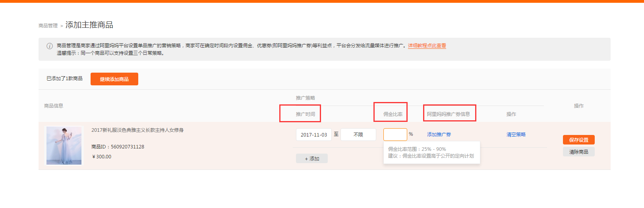Click the 商品信息 column header
This screenshot has height=208, width=644.
(54, 106)
